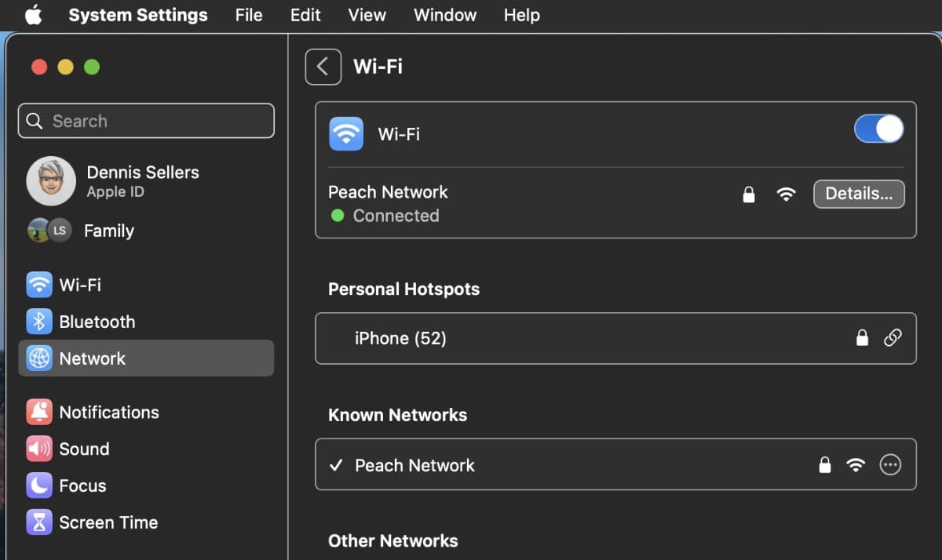Select Family in the sidebar
Viewport: 942px width, 560px height.
[108, 231]
